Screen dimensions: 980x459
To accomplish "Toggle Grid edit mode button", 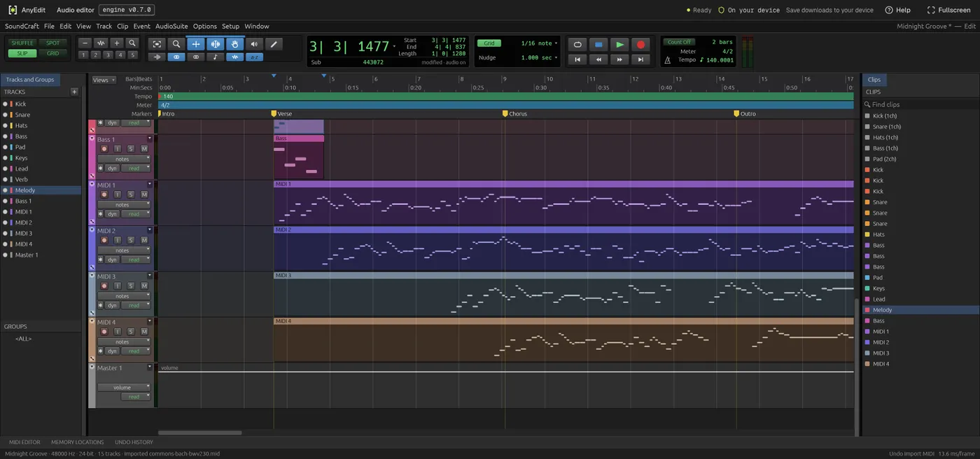I will (x=53, y=53).
